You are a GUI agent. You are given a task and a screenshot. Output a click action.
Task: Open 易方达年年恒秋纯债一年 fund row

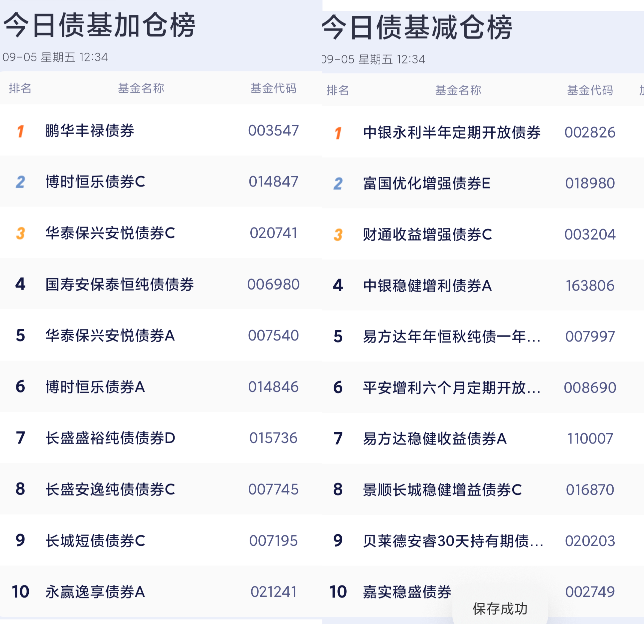483,336
